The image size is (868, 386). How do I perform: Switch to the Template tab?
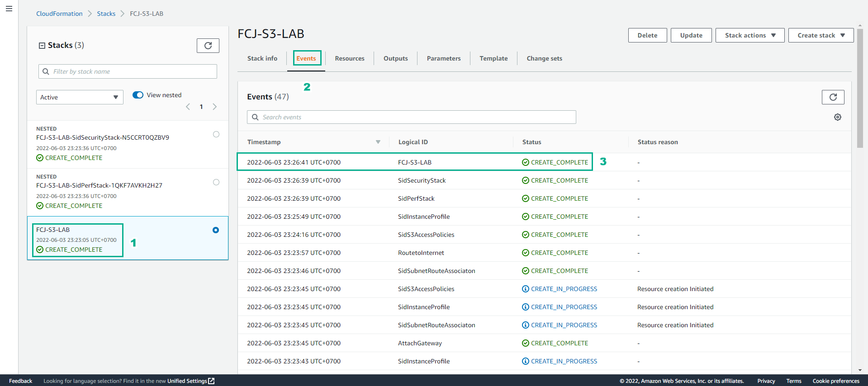493,58
